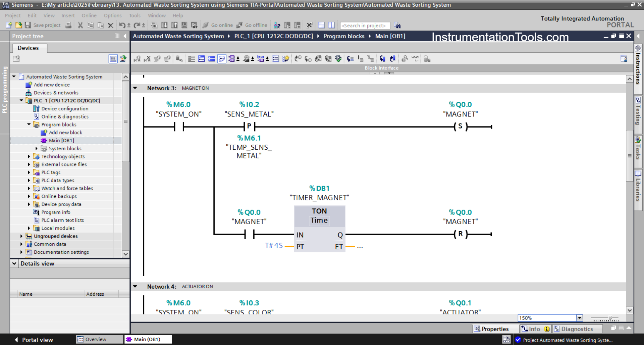Open all networks icon in editor toolbar
This screenshot has width=644, height=345.
[202, 59]
